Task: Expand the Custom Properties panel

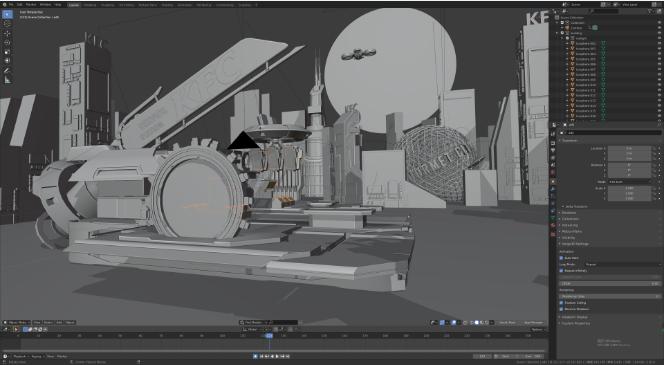Action: pos(575,323)
